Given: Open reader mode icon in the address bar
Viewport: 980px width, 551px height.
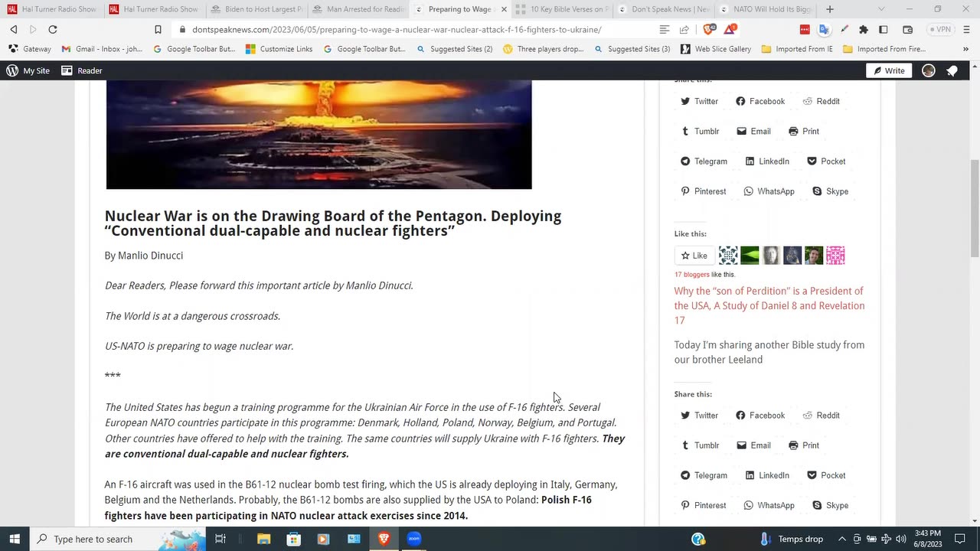Looking at the screenshot, I should point(665,29).
